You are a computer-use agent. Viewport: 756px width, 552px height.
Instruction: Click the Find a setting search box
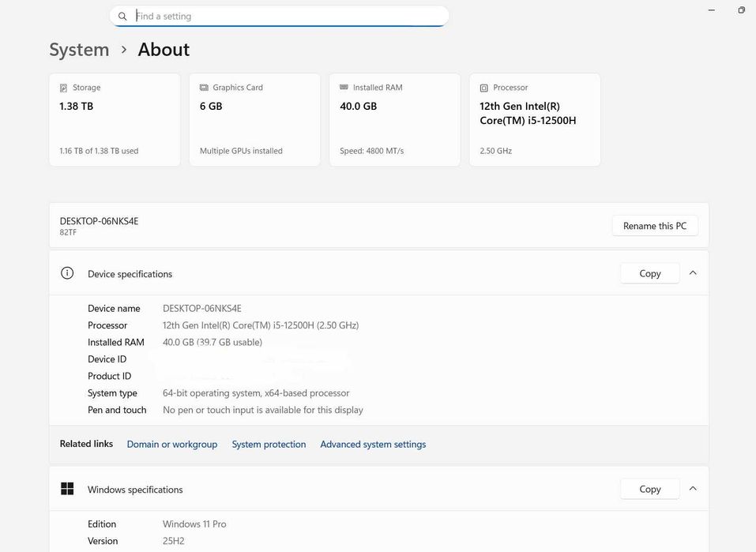288,16
